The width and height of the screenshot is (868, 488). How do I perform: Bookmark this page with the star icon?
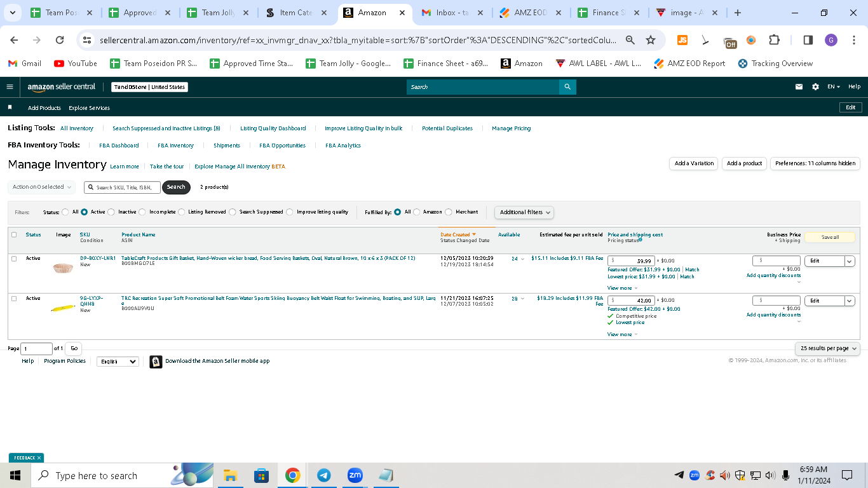pyautogui.click(x=651, y=40)
